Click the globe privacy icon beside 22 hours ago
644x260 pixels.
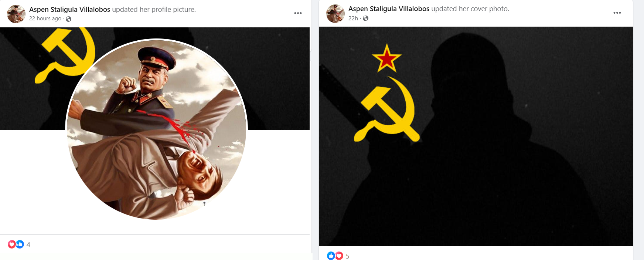[x=68, y=19]
